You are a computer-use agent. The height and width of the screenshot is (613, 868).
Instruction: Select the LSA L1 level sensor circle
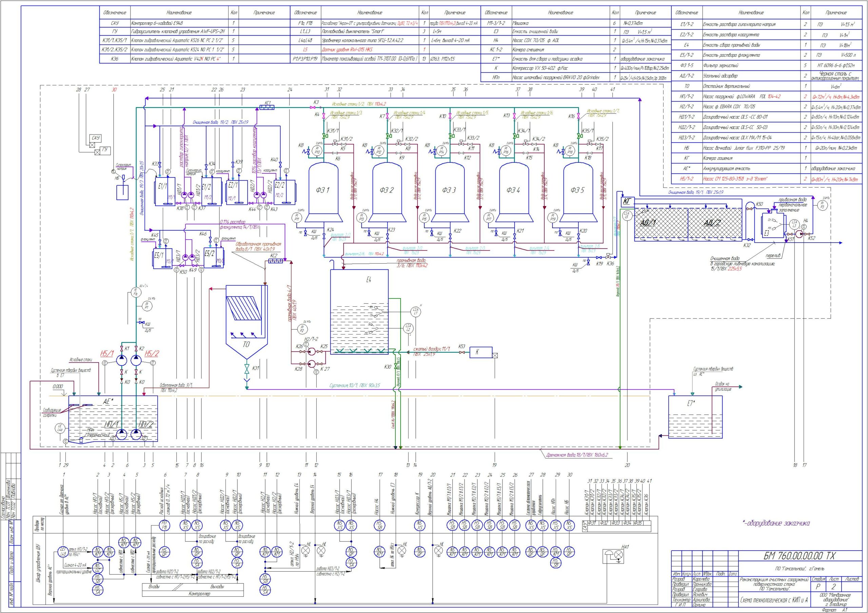pyautogui.click(x=416, y=311)
